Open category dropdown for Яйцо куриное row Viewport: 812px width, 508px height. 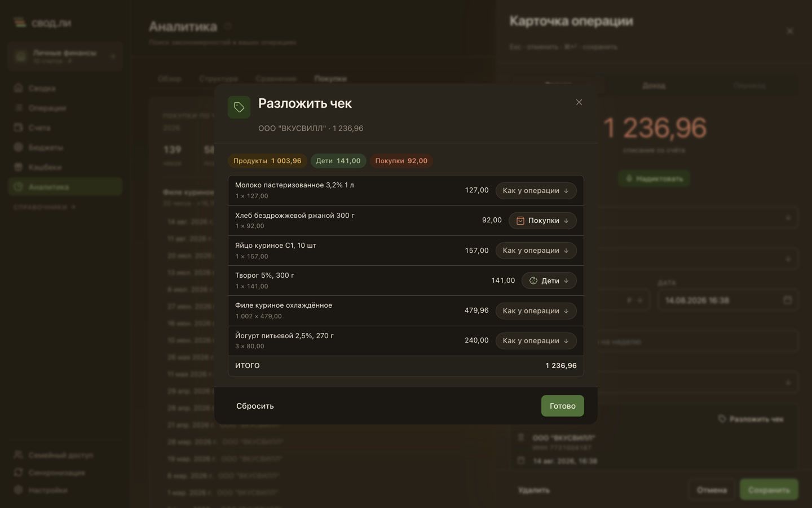536,251
